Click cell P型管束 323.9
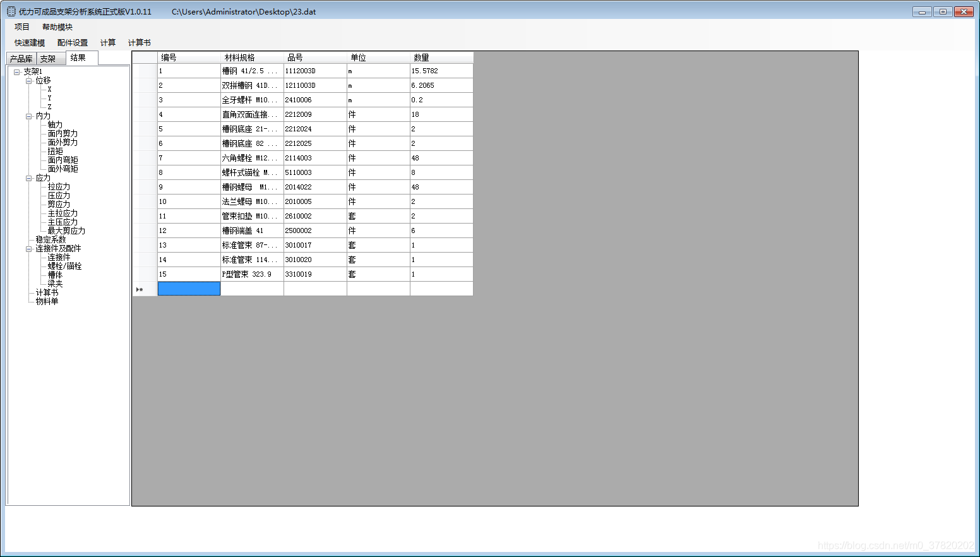Viewport: 980px width, 557px height. coord(252,274)
